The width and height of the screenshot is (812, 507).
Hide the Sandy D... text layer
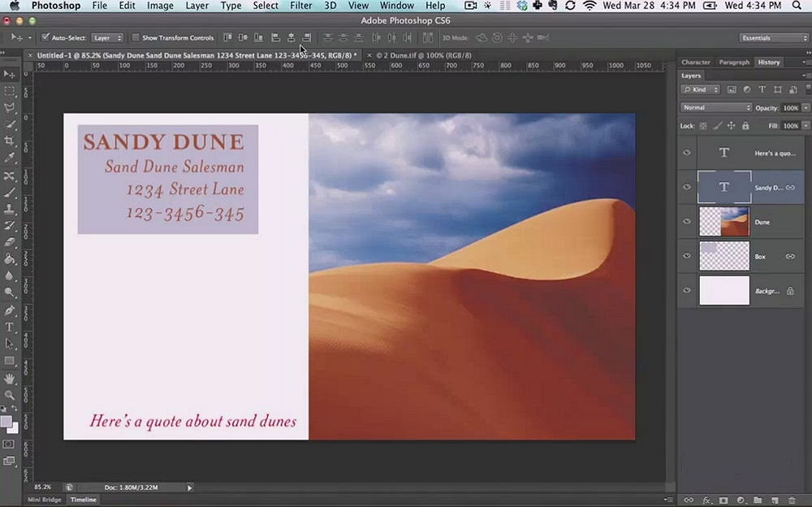click(x=687, y=187)
